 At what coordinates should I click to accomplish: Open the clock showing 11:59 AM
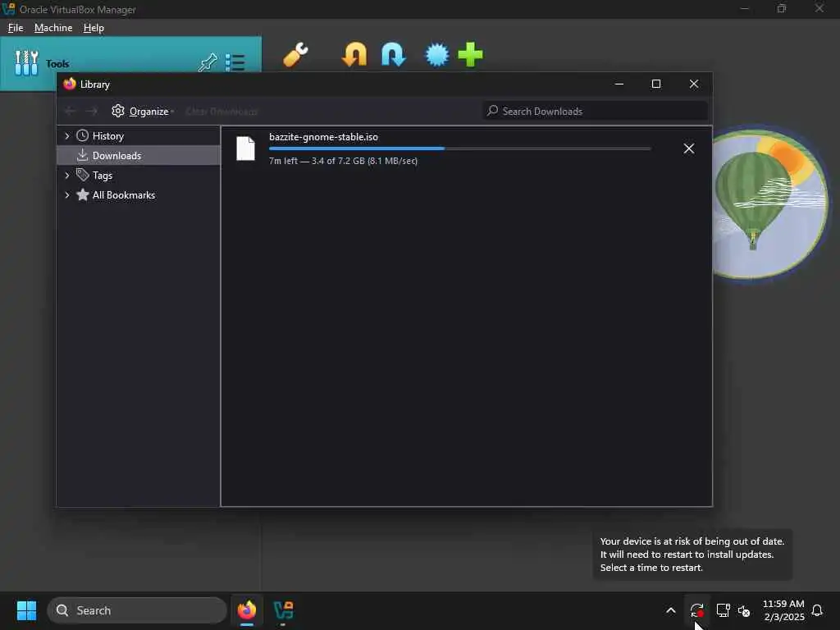tap(783, 610)
